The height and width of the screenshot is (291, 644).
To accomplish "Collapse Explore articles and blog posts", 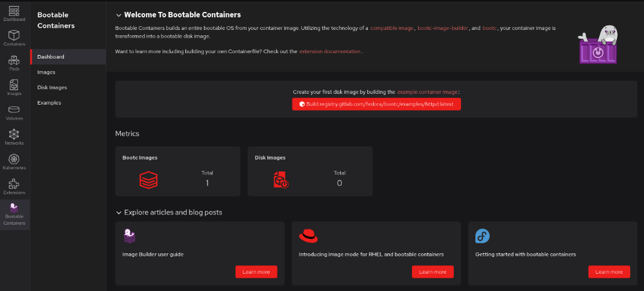I will [x=118, y=213].
